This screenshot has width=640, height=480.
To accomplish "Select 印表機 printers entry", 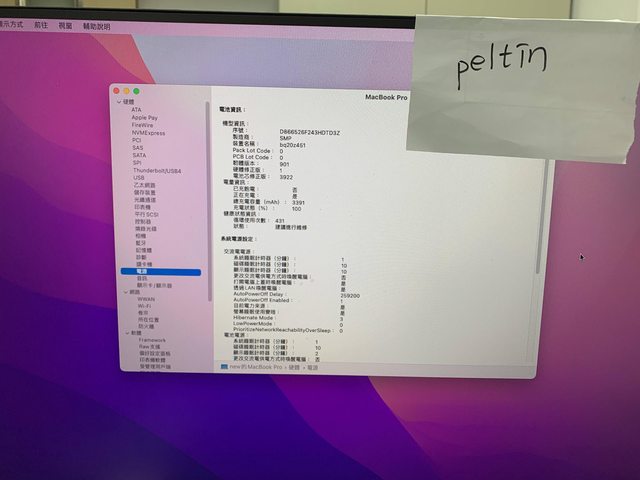I will point(142,207).
